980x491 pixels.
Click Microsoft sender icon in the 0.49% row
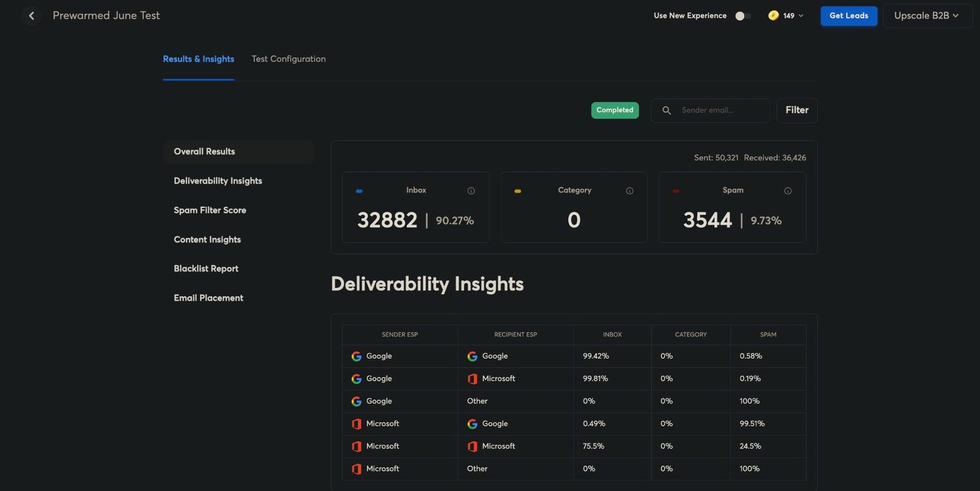click(357, 424)
